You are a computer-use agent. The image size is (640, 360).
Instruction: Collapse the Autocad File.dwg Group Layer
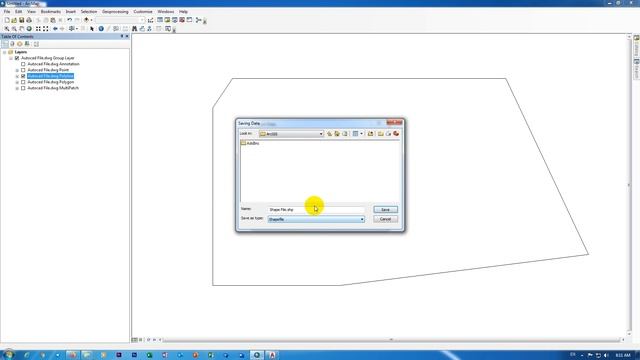click(x=11, y=58)
